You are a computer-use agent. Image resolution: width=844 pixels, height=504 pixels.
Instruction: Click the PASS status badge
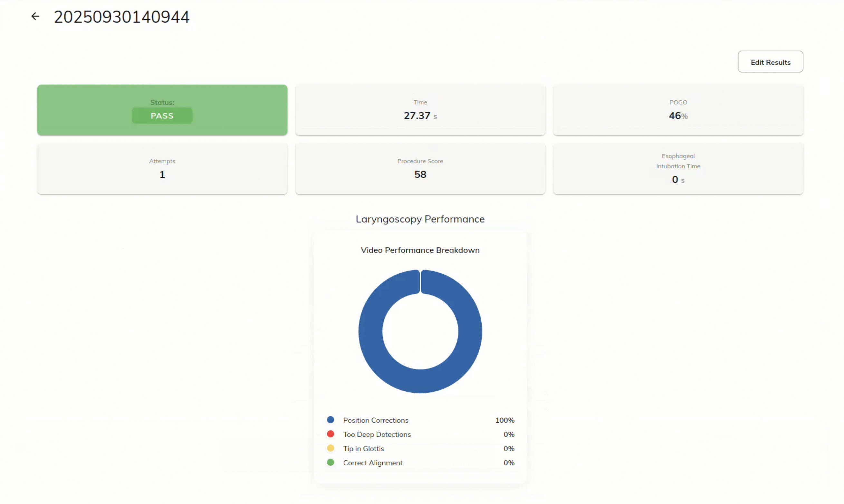[162, 116]
